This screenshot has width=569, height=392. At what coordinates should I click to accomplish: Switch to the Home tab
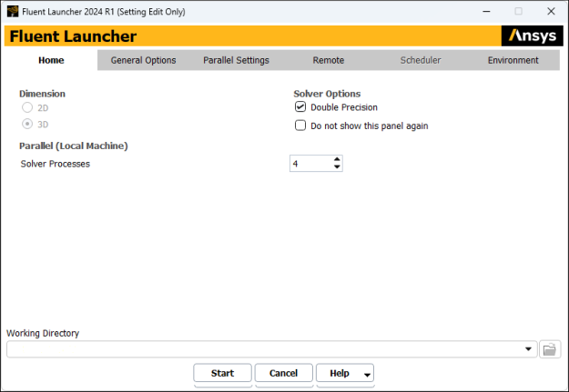(x=51, y=60)
